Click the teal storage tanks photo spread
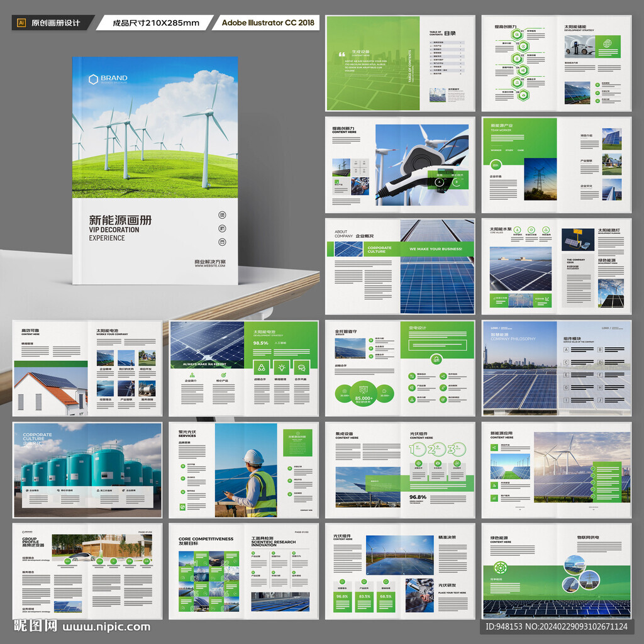Image resolution: width=644 pixels, height=644 pixels. tap(87, 470)
